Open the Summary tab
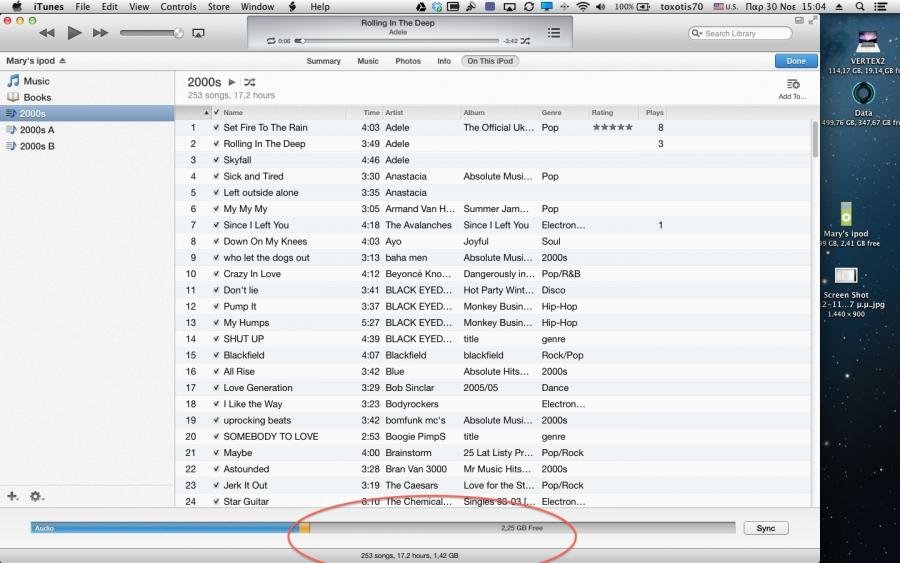 click(323, 61)
